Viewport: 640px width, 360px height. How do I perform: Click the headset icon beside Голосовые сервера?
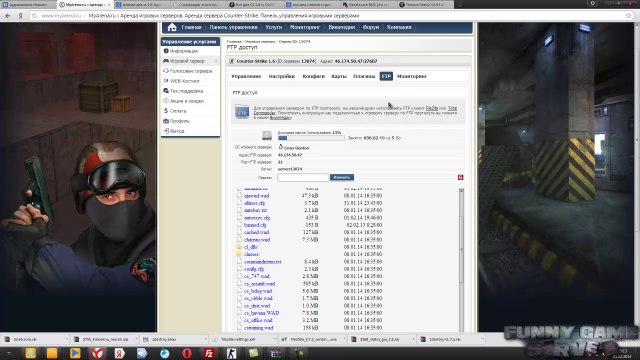(166, 71)
